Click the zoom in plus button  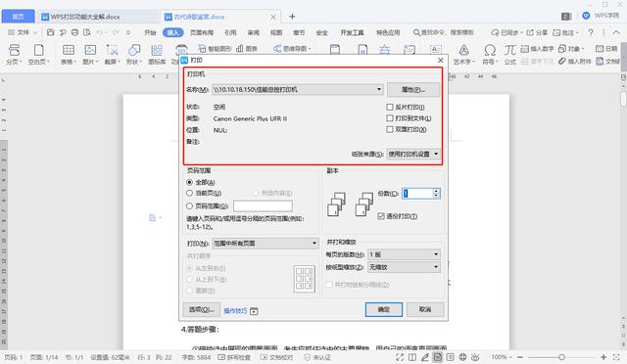[603, 357]
